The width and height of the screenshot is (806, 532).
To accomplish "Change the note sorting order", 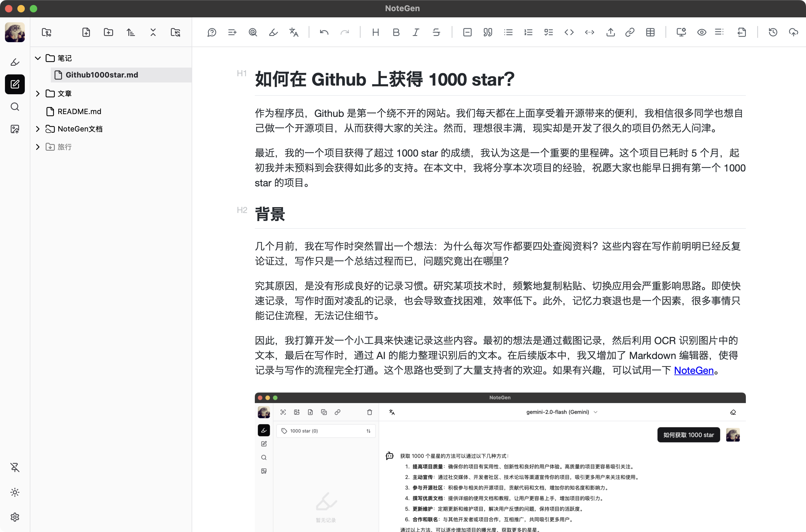I will [131, 32].
